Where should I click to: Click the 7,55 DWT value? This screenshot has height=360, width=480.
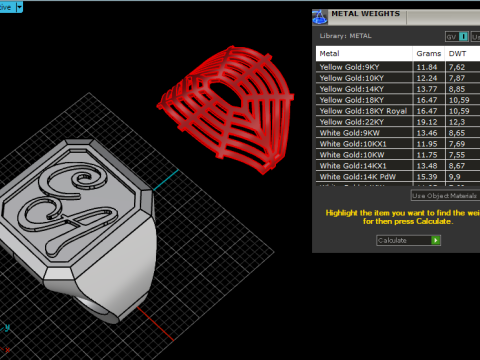tap(457, 155)
